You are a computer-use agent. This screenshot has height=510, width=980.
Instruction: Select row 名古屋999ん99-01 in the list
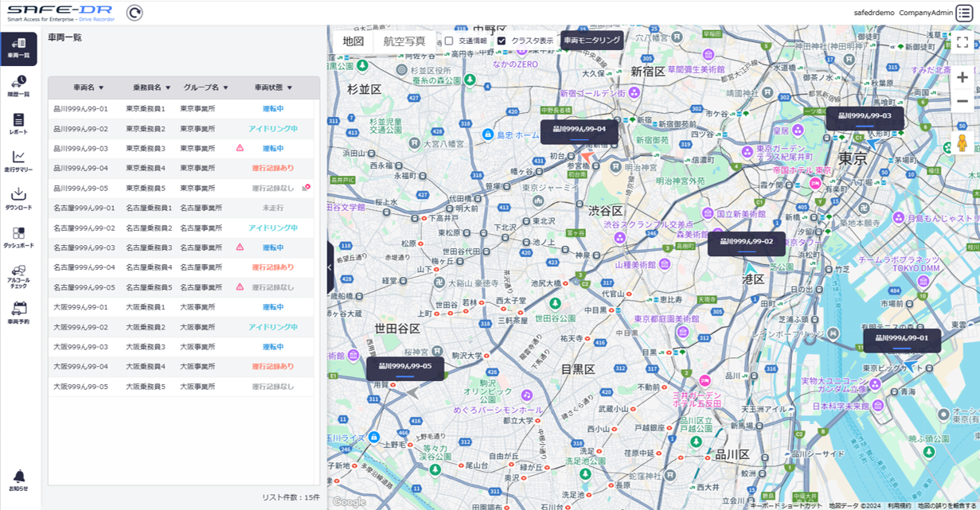[x=183, y=208]
